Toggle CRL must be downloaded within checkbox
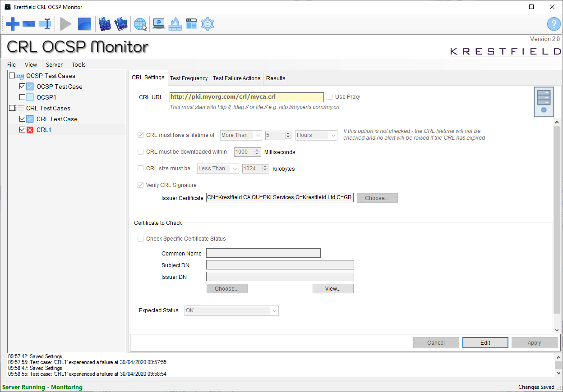The image size is (563, 392). click(140, 152)
